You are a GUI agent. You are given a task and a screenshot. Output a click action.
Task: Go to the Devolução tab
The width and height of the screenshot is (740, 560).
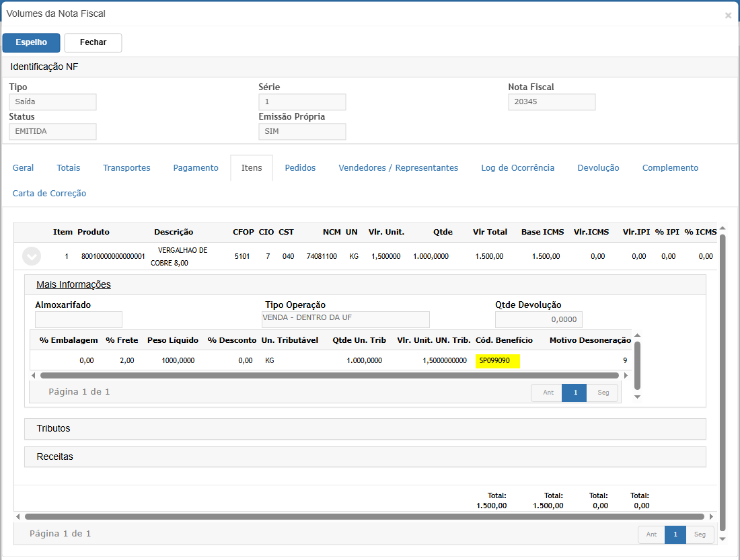(598, 168)
